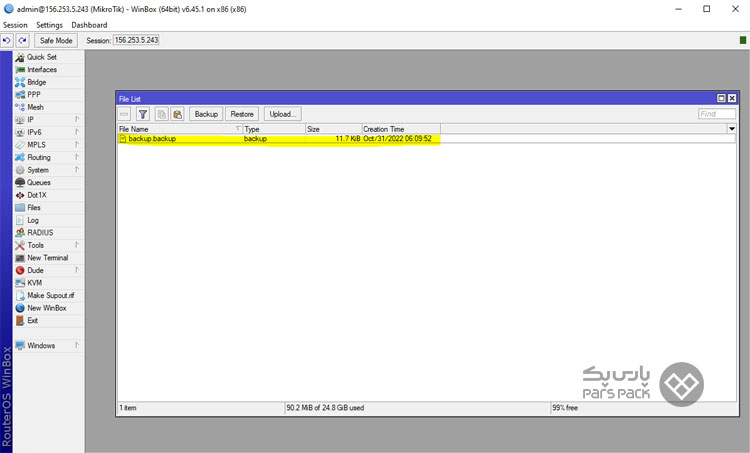Click the Redo arrow icon in toolbar
Viewport: 750px width, 453px height.
(22, 40)
